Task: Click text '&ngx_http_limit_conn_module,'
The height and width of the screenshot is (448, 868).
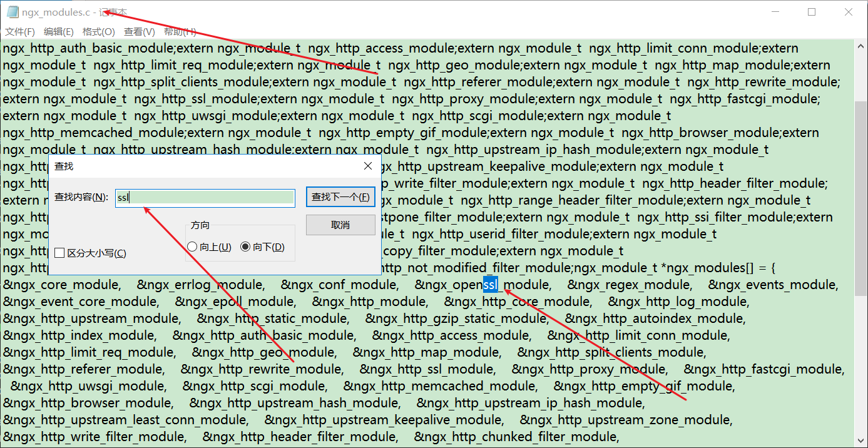Action: 638,336
